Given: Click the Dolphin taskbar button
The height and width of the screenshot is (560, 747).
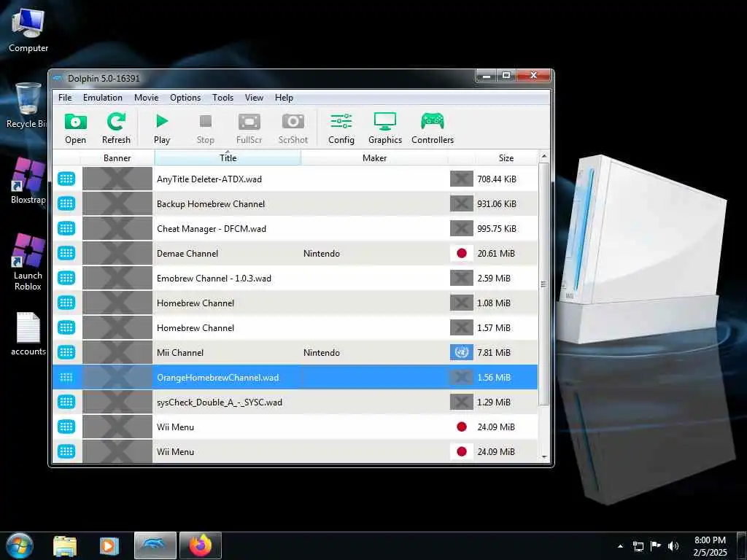Looking at the screenshot, I should point(155,545).
